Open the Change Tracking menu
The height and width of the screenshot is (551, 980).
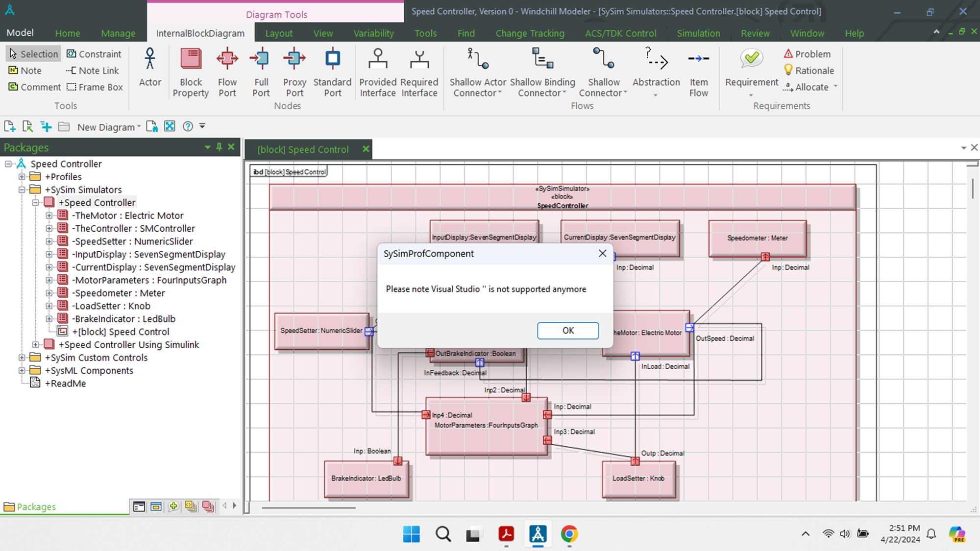pos(530,33)
